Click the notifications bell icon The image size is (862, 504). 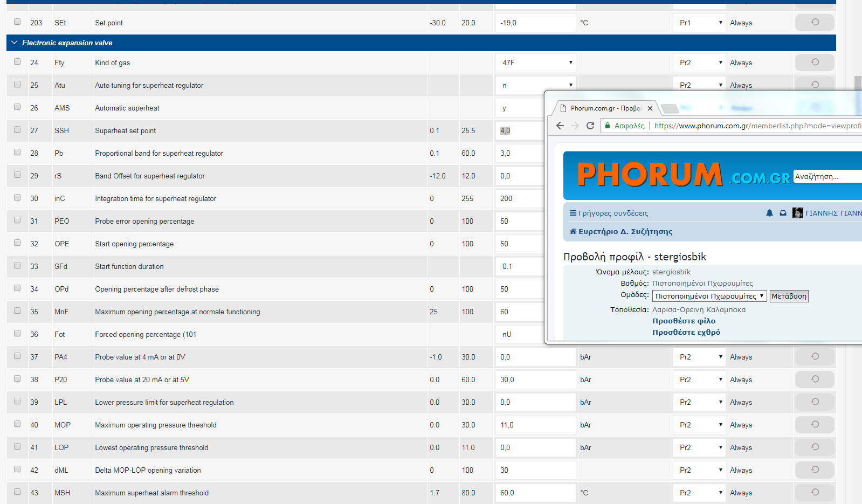point(769,213)
